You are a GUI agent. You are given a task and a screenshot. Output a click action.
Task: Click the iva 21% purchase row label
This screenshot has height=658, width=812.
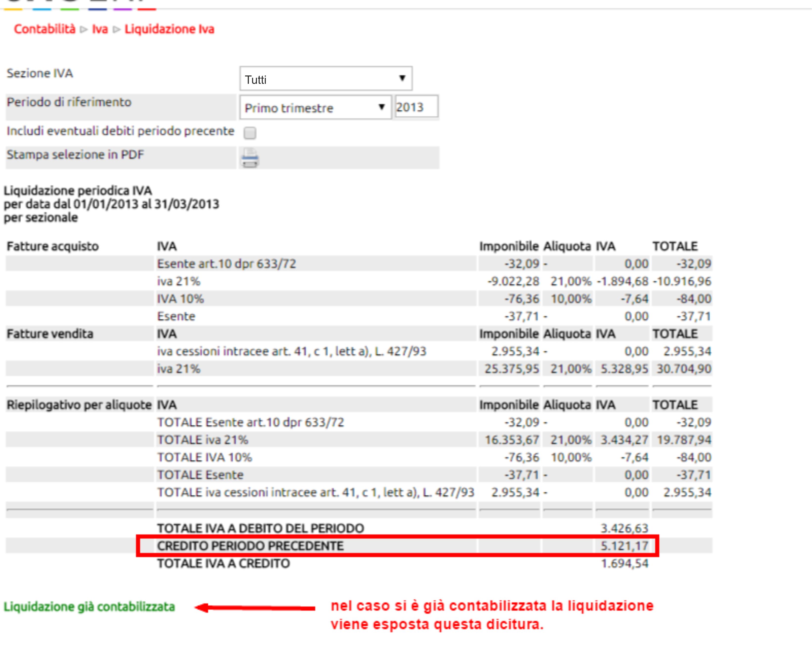click(179, 281)
